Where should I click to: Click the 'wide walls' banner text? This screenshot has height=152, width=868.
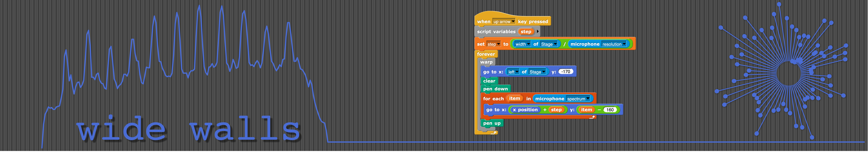click(188, 129)
